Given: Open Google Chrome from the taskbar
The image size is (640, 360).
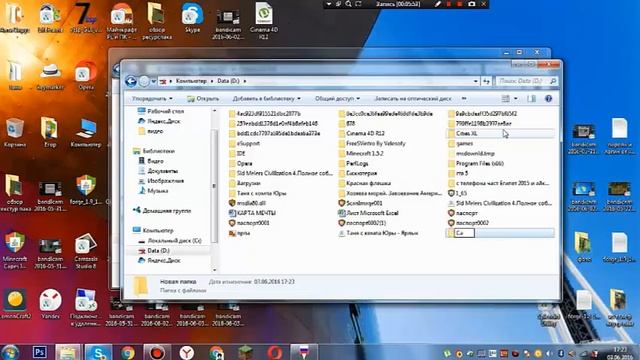Looking at the screenshot, I should (128, 352).
